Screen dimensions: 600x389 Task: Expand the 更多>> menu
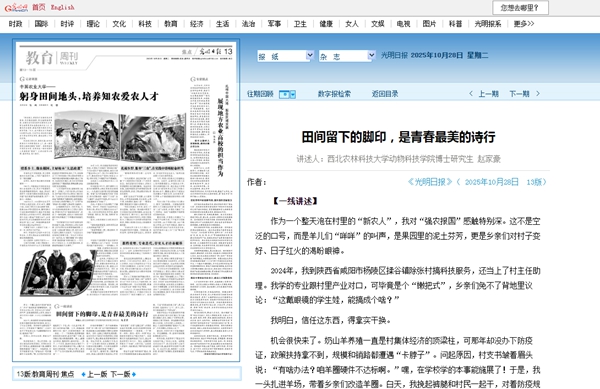point(524,24)
